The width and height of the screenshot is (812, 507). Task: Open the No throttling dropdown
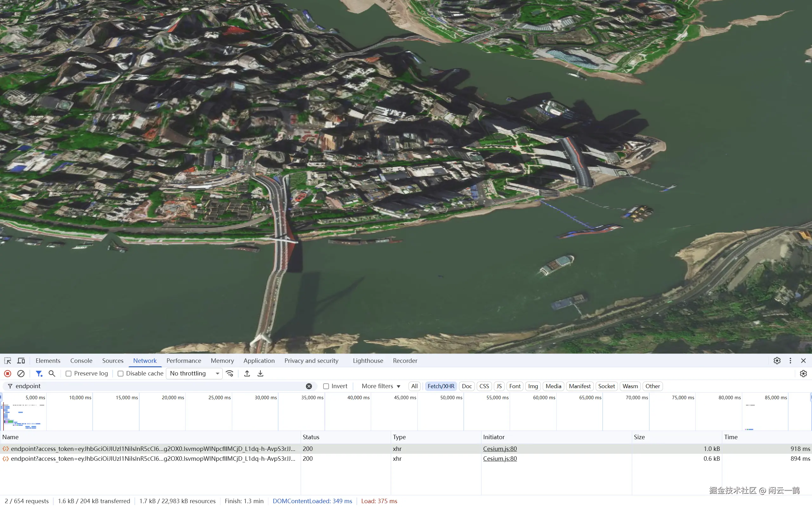point(194,373)
